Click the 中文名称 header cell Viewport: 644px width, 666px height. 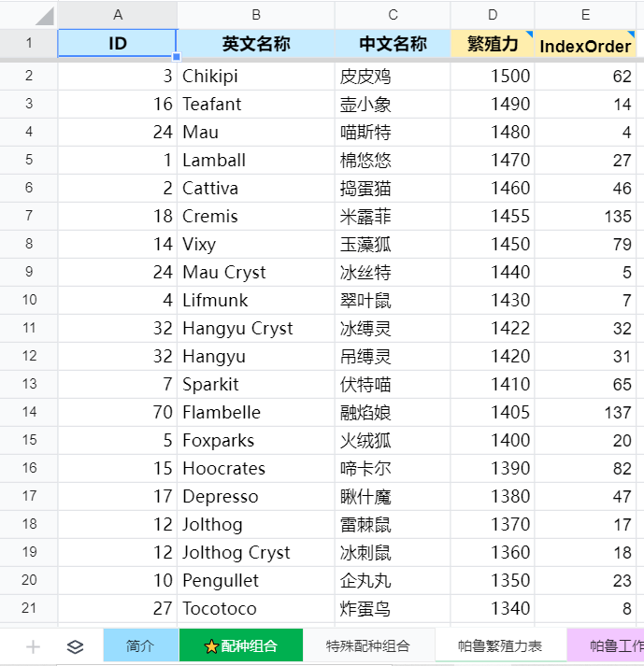pos(393,43)
